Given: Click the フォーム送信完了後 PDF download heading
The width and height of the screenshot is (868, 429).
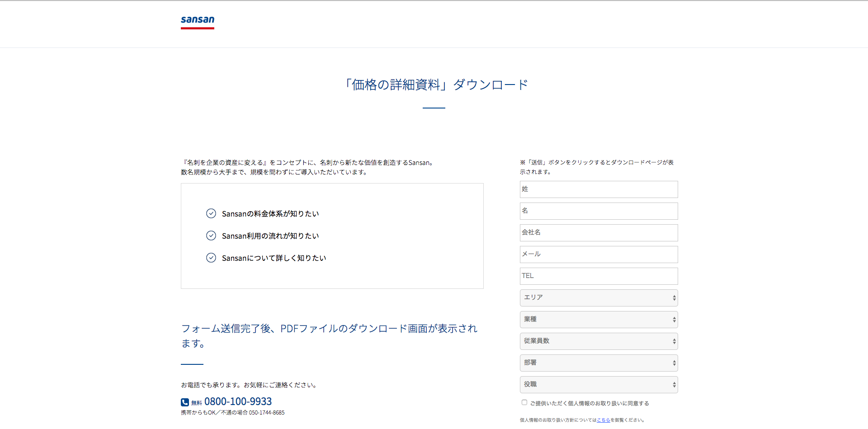Looking at the screenshot, I should 329,336.
